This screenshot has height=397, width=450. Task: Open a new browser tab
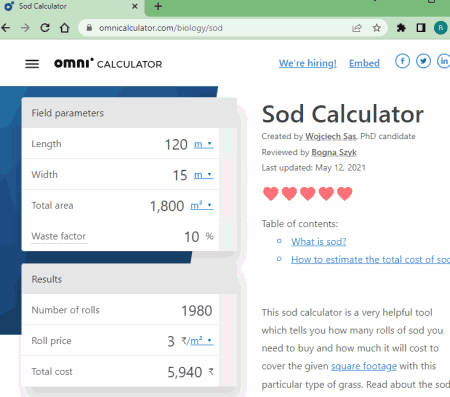158,6
